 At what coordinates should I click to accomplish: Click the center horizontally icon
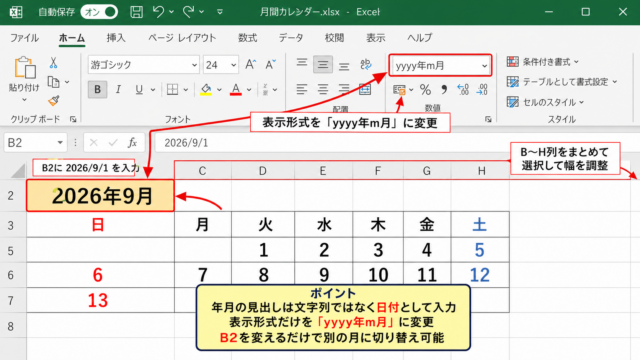[x=323, y=89]
